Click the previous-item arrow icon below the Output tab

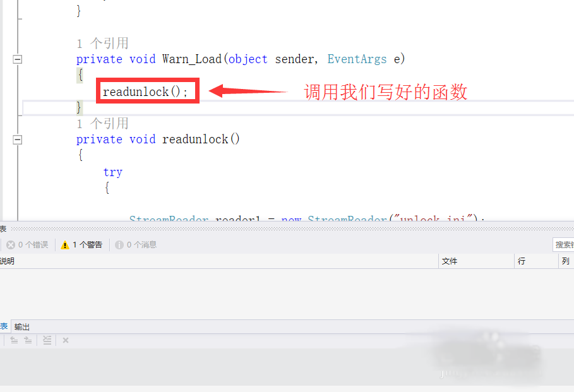pos(14,340)
